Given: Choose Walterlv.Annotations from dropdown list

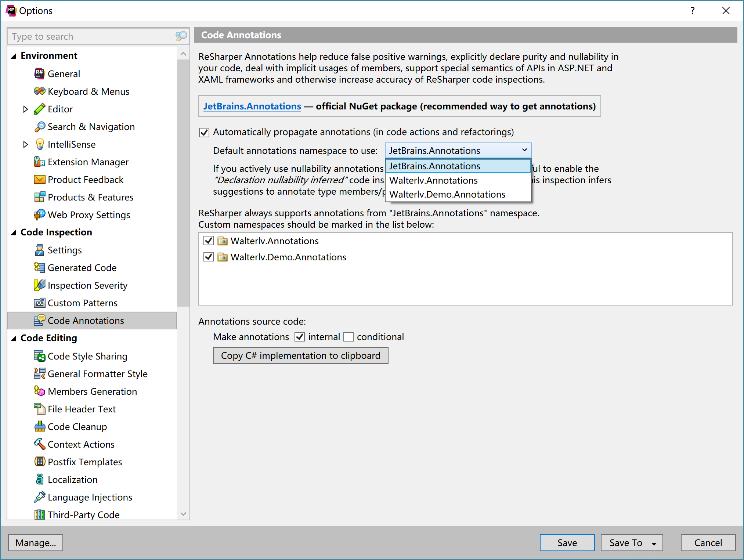Looking at the screenshot, I should click(458, 180).
